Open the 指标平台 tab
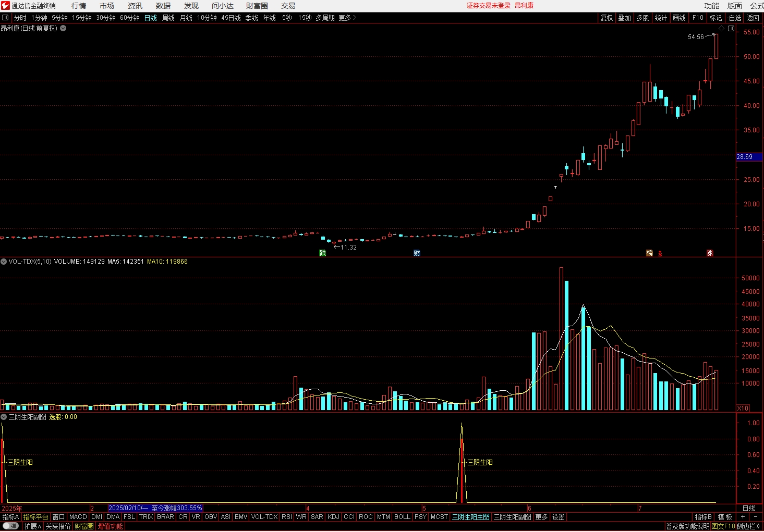 36,517
